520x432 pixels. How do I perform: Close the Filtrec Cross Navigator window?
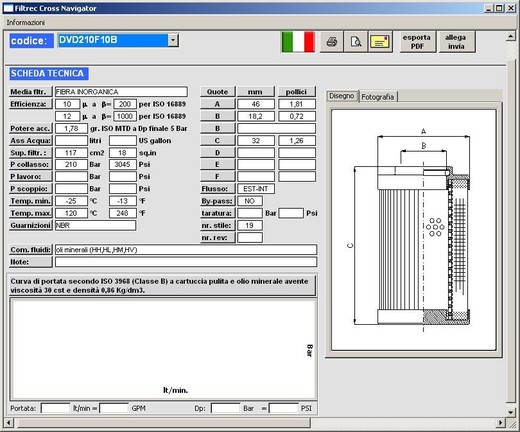(x=511, y=8)
